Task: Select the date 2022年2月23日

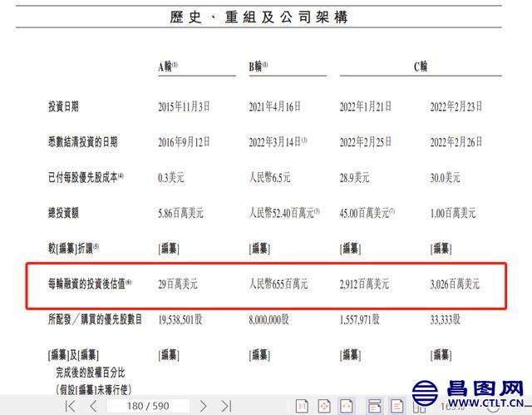Action: (x=456, y=106)
